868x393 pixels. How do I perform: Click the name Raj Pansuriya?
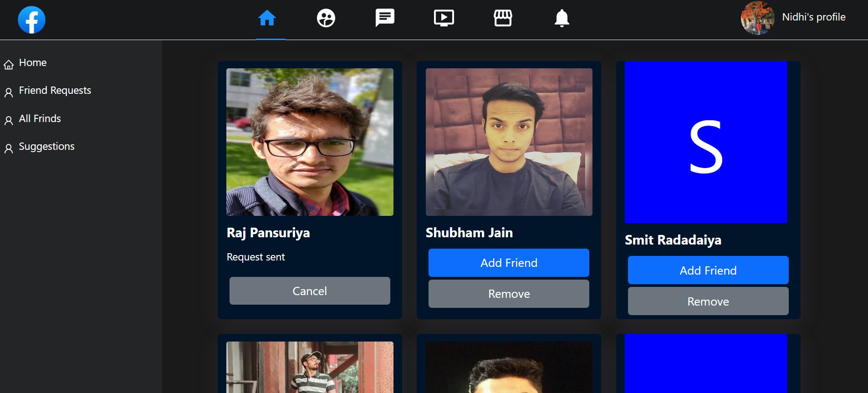pyautogui.click(x=268, y=233)
